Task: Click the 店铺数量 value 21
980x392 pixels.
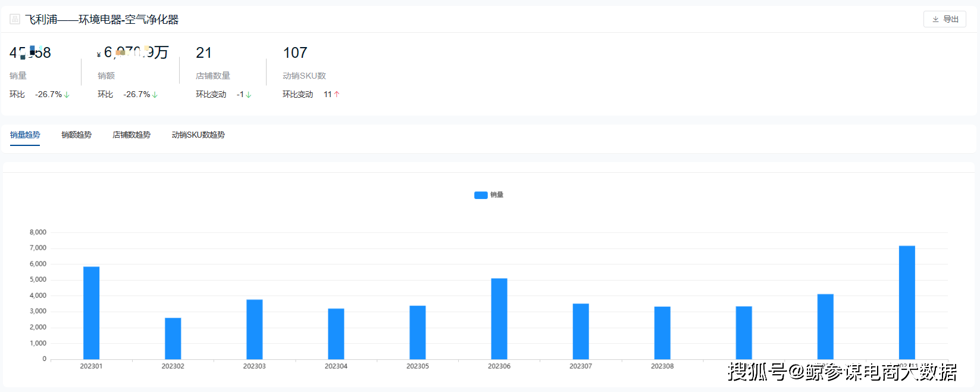Action: point(203,53)
